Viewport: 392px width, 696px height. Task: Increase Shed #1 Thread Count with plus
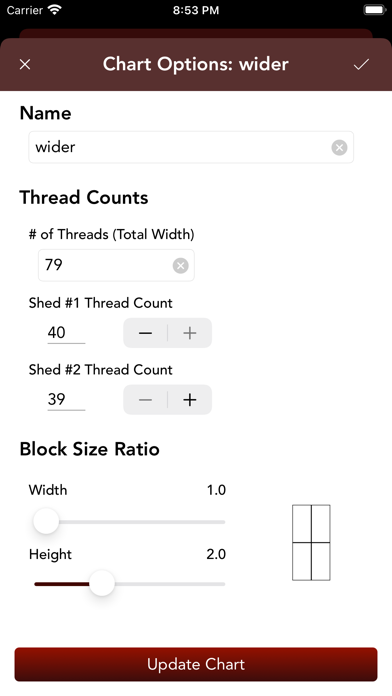click(190, 333)
